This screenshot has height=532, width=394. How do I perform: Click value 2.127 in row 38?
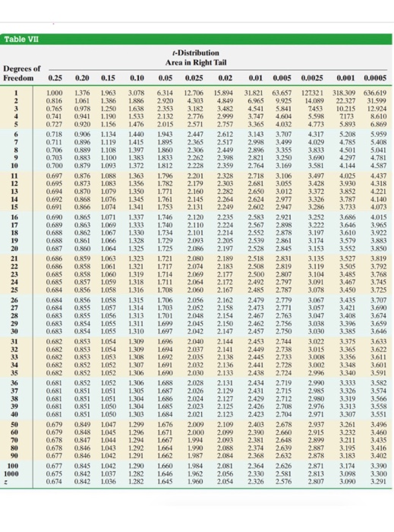(225, 398)
